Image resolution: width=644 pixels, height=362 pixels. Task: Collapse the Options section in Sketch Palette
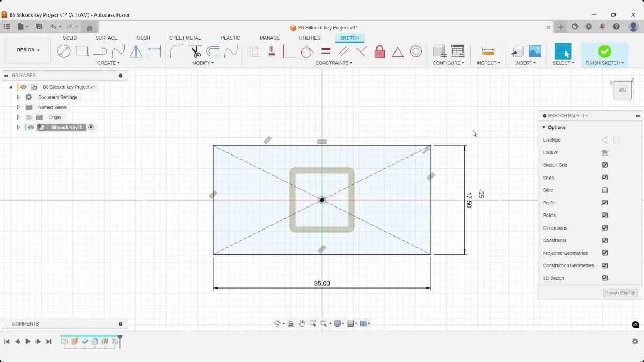coord(544,128)
